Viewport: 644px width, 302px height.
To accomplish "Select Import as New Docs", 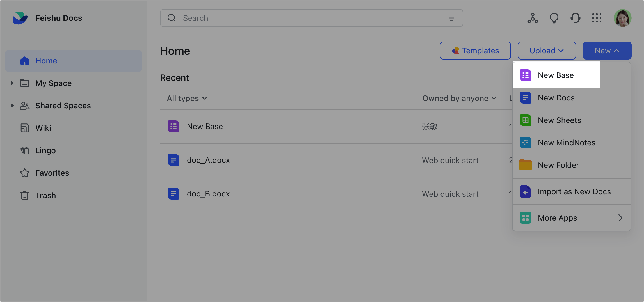I will [x=574, y=191].
